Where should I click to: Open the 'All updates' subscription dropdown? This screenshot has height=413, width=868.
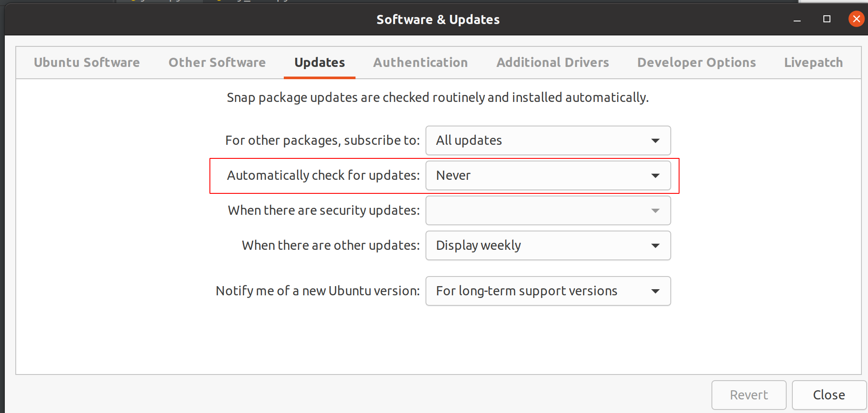pyautogui.click(x=548, y=140)
